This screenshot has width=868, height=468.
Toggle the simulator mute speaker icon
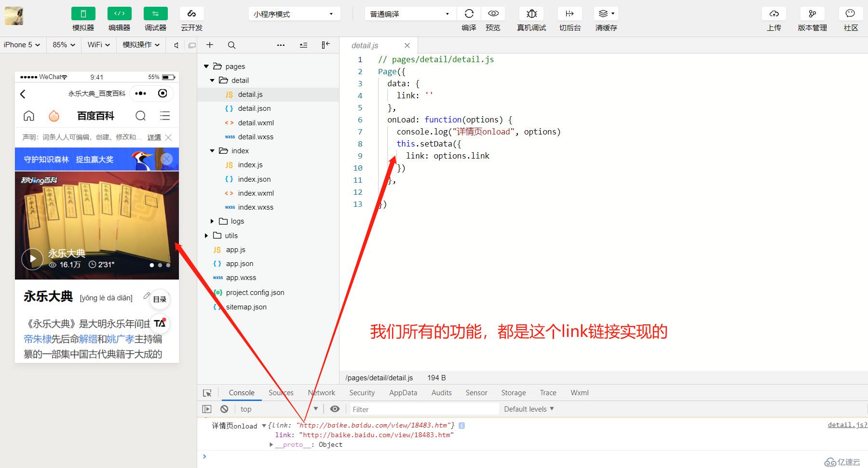click(176, 45)
